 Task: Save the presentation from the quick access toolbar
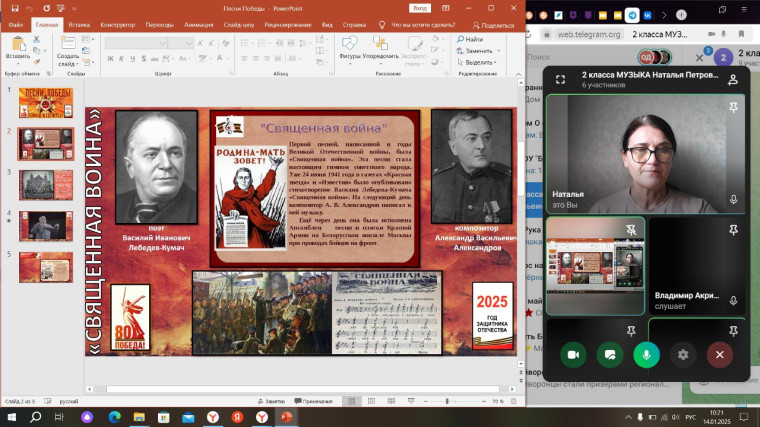[x=15, y=8]
